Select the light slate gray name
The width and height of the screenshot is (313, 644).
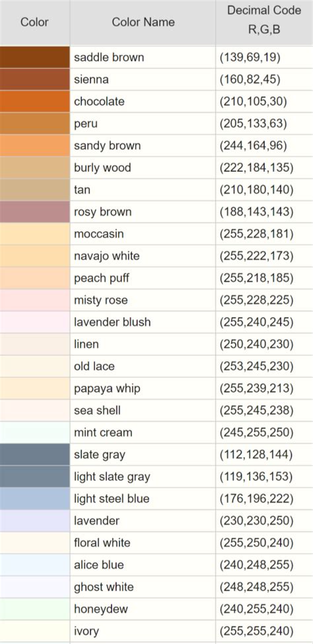112,477
